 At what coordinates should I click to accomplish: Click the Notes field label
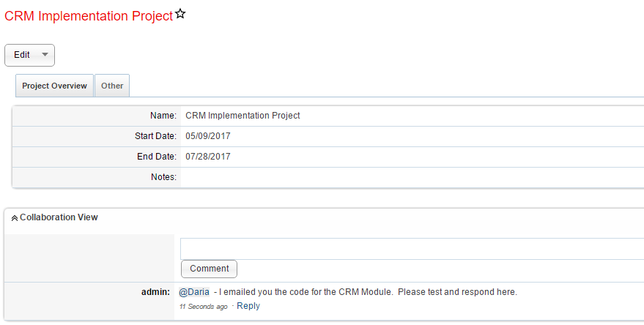pyautogui.click(x=163, y=177)
